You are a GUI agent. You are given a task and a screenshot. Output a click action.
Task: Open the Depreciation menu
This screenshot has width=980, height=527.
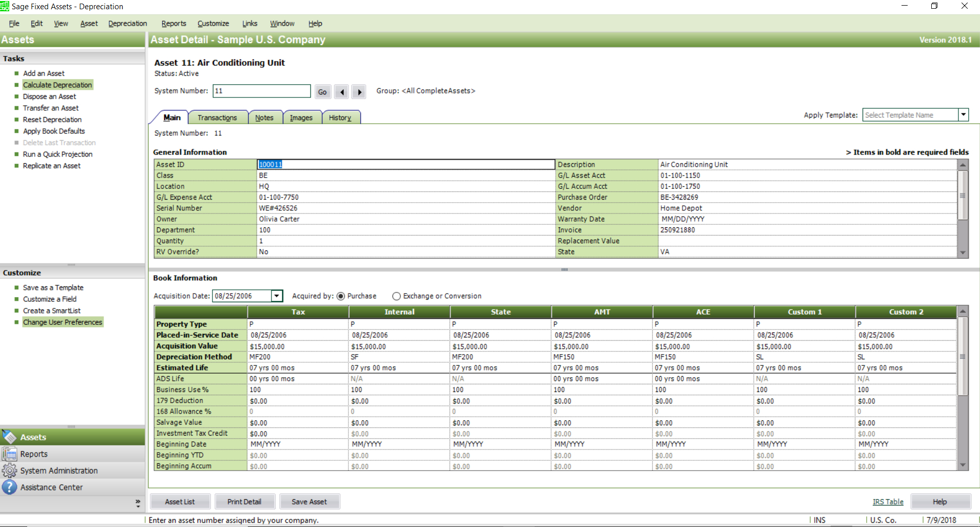[128, 24]
